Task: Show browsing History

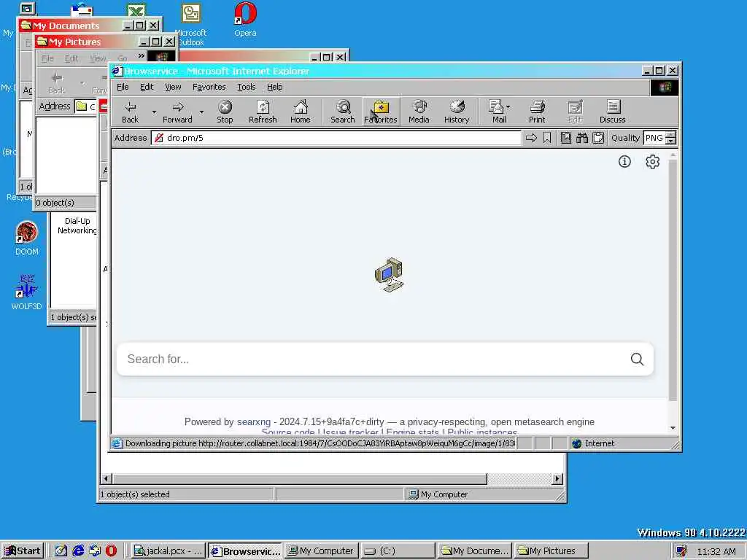Action: click(x=457, y=112)
